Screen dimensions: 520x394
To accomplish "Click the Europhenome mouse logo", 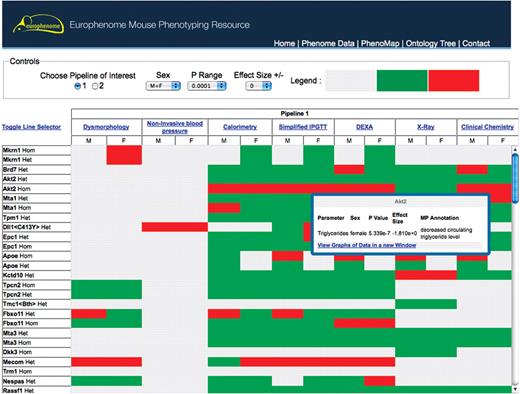I will coord(39,25).
